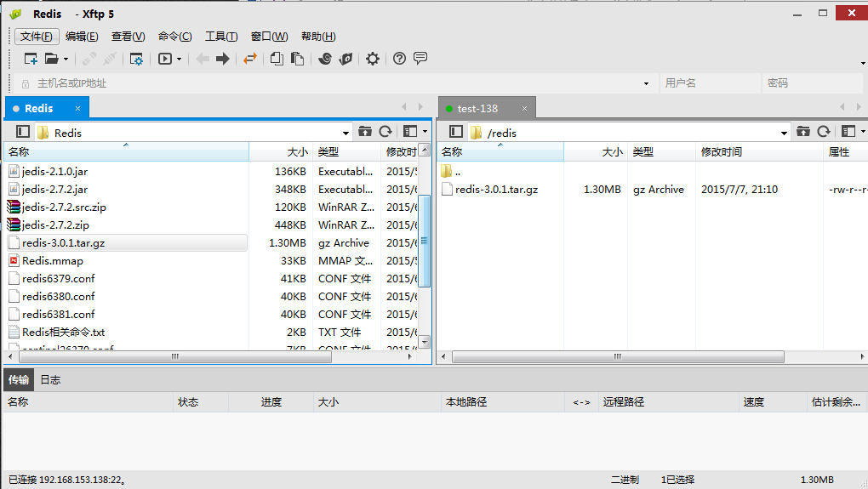Image resolution: width=868 pixels, height=489 pixels.
Task: Go up one folder in remote pane
Action: pyautogui.click(x=803, y=132)
